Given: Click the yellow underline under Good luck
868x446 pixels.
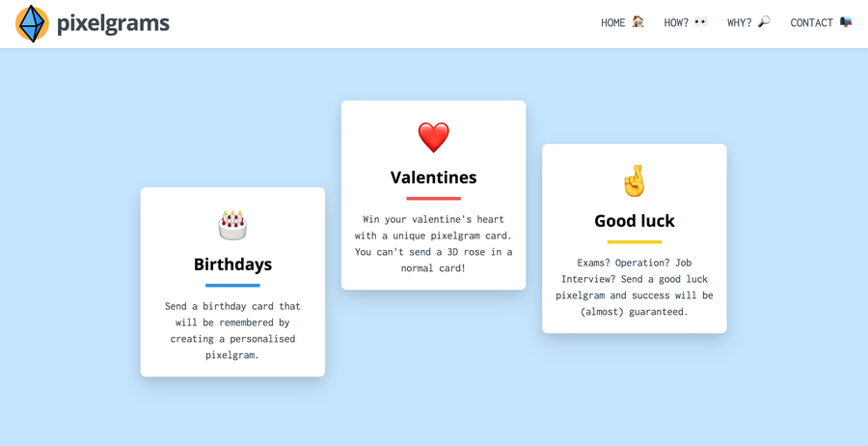Looking at the screenshot, I should click(x=635, y=241).
